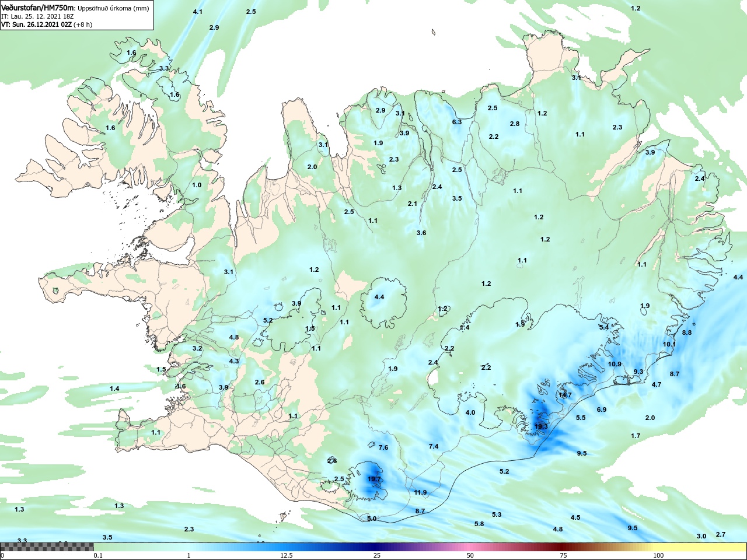Select the 10.9 value on the map
747x560 pixels.
615,365
